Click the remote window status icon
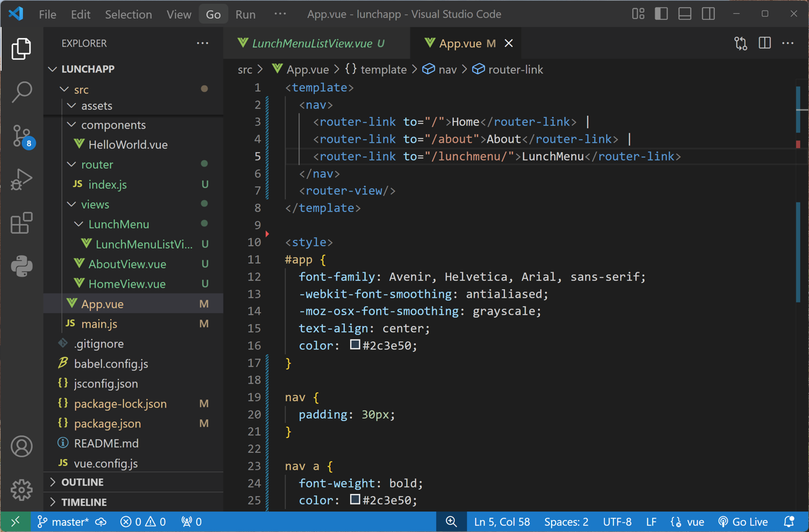This screenshot has height=532, width=809. (15, 522)
